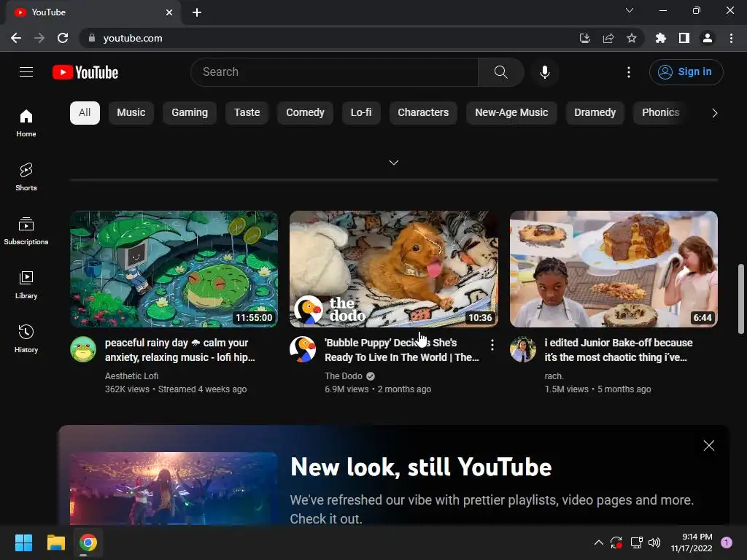747x560 pixels.
Task: Open Junior Bake-off cakes thumbnail
Action: click(x=614, y=269)
